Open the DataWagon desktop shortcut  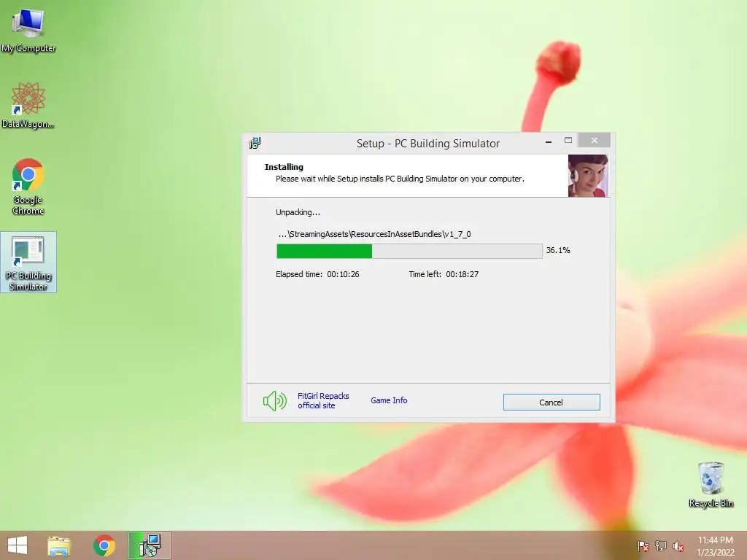[x=28, y=105]
